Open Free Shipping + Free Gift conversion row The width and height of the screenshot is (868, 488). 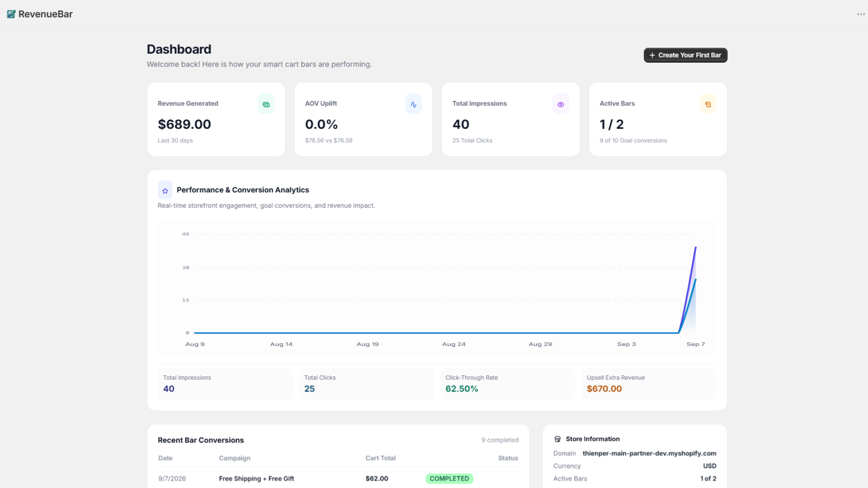[x=338, y=479]
